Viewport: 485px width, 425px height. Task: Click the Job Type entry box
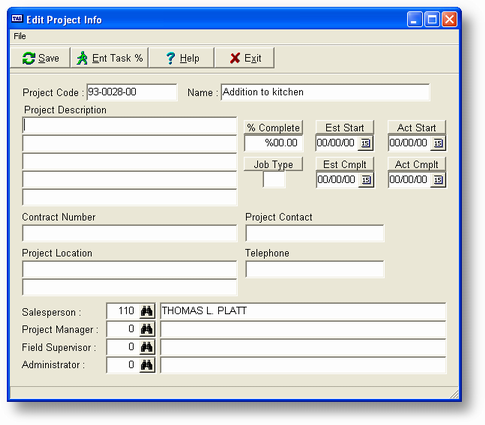[x=274, y=180]
